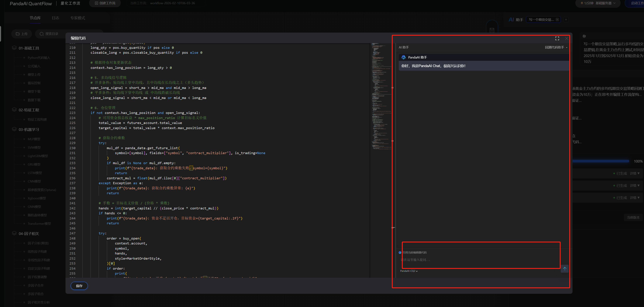The height and width of the screenshot is (307, 644).
Task: Select the 线性因子构建 node
Action: [x=37, y=252]
